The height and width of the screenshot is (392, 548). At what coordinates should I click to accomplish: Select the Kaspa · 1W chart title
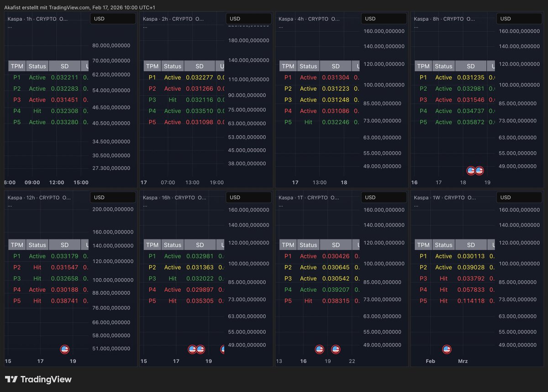coord(445,197)
